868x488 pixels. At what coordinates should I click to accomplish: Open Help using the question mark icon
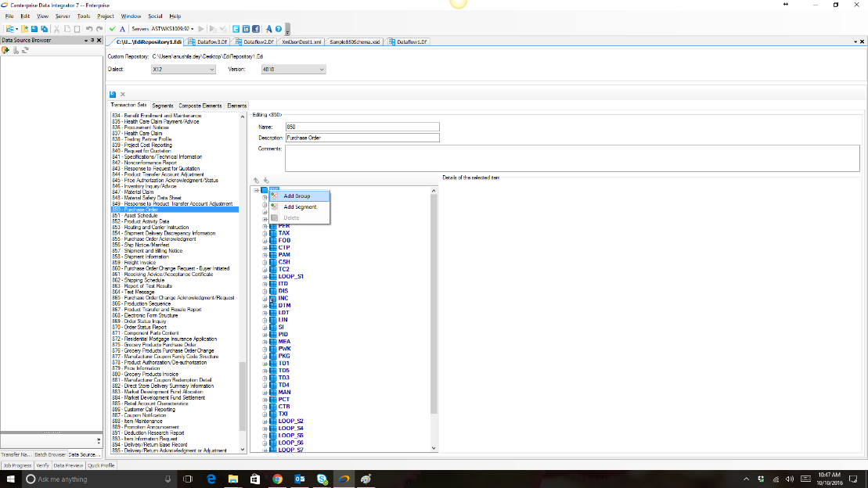coord(277,27)
